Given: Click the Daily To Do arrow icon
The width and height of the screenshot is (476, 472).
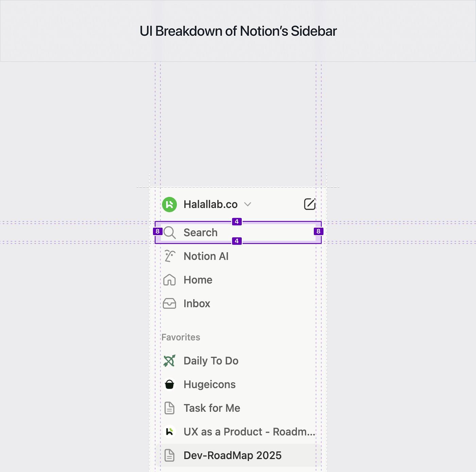Looking at the screenshot, I should (x=169, y=361).
